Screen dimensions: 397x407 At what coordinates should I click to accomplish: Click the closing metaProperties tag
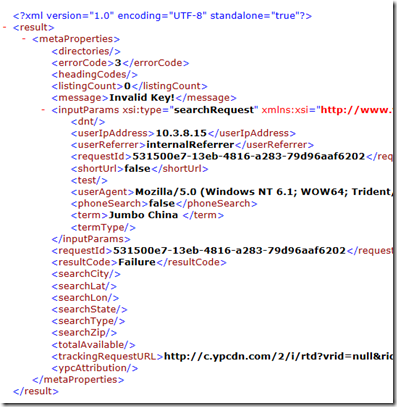tap(78, 380)
